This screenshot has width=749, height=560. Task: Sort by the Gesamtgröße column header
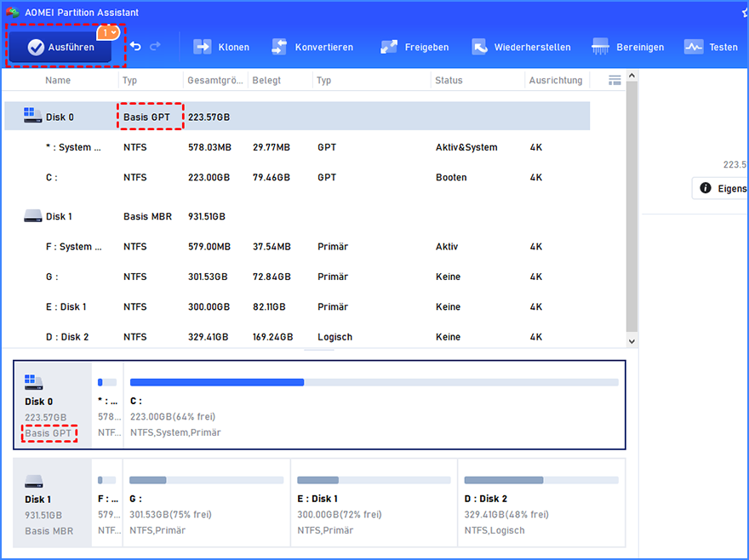pos(215,80)
